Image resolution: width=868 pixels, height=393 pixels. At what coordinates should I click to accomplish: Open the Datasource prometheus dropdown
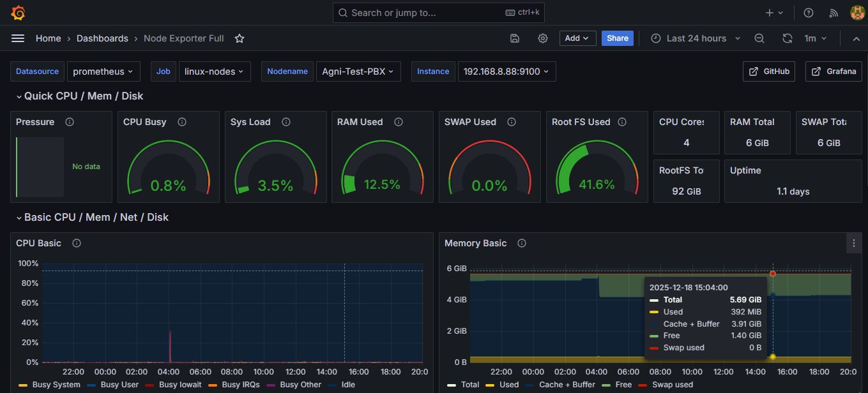pos(103,71)
